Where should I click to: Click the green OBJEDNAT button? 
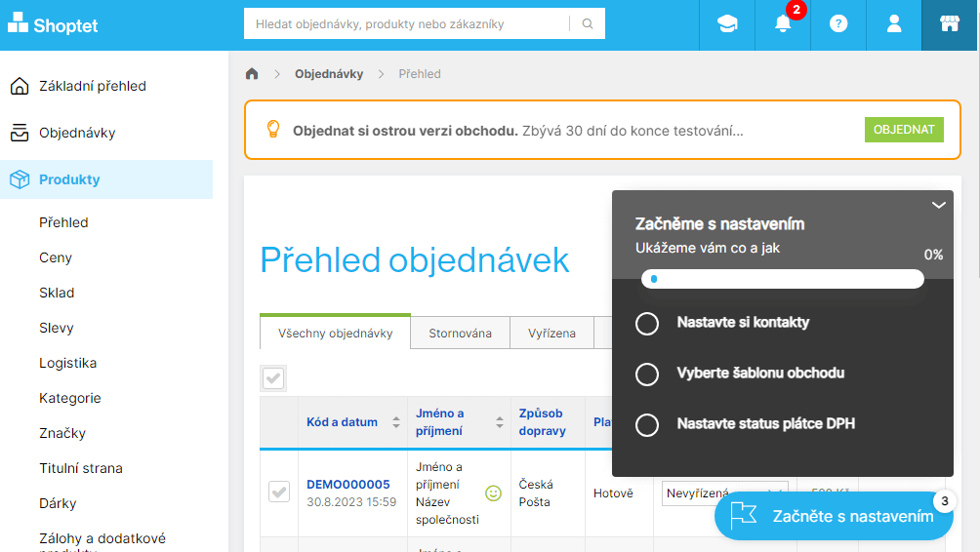pos(904,130)
